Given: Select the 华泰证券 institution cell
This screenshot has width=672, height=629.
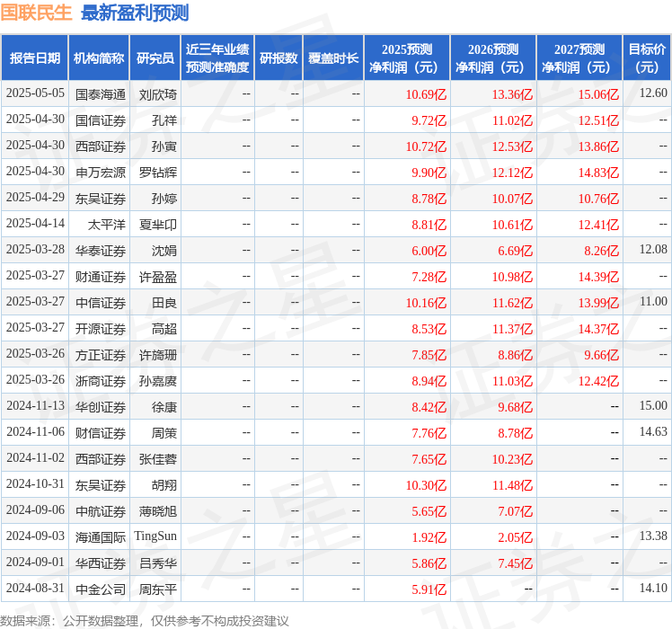Looking at the screenshot, I should pyautogui.click(x=101, y=251).
